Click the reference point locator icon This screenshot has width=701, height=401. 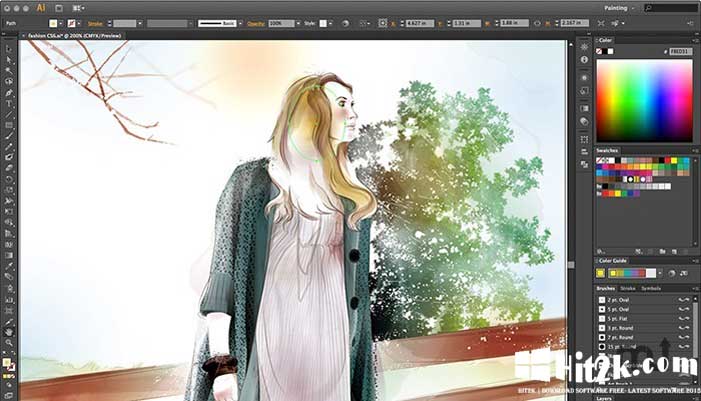pyautogui.click(x=383, y=23)
